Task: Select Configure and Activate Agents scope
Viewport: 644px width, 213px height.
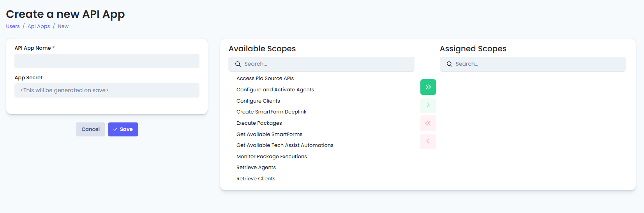Action: click(275, 90)
